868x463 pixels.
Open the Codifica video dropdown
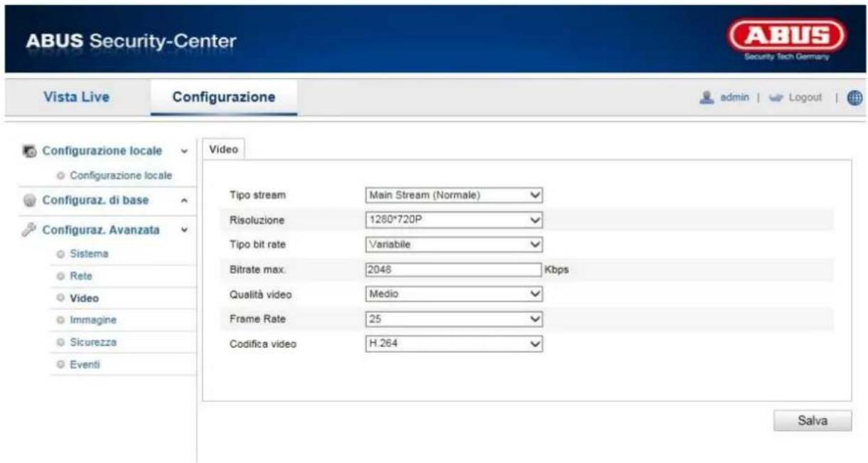point(454,344)
